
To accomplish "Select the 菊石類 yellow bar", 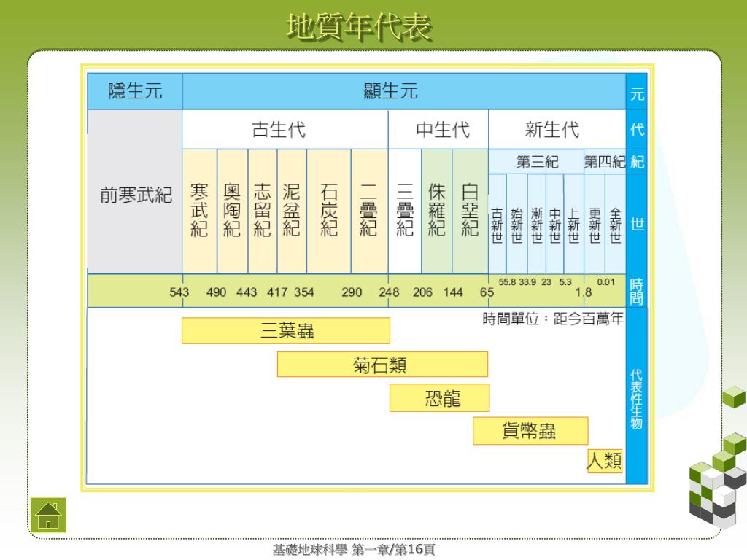I will (x=382, y=365).
